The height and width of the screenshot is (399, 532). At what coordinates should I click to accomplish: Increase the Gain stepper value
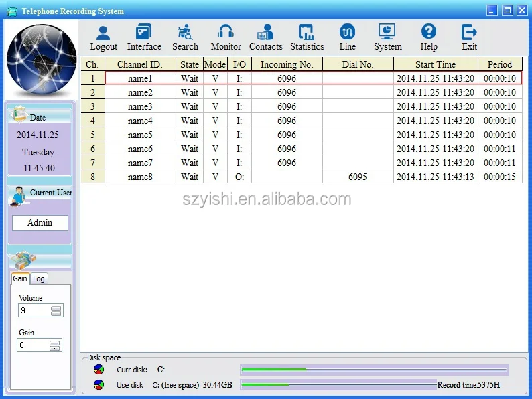point(55,343)
